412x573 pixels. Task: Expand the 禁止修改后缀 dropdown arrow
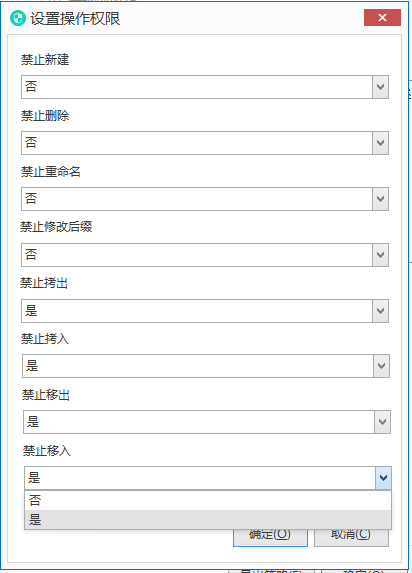click(380, 255)
